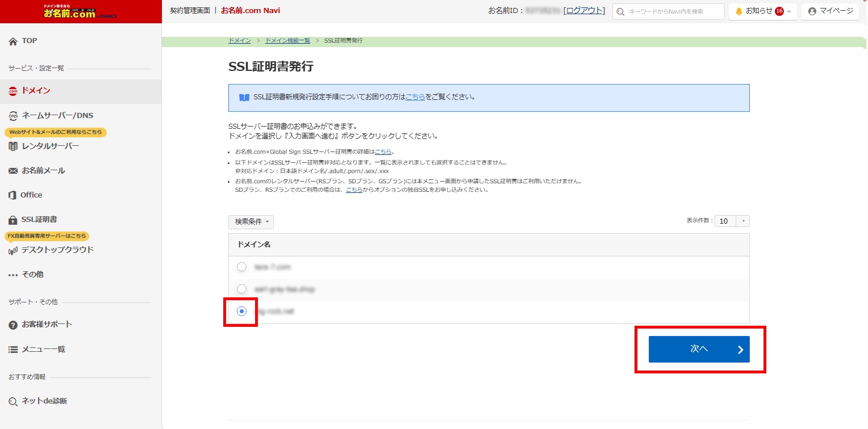This screenshot has height=429, width=868.
Task: Click the ネットde診断 magnifier icon
Action: 13,401
